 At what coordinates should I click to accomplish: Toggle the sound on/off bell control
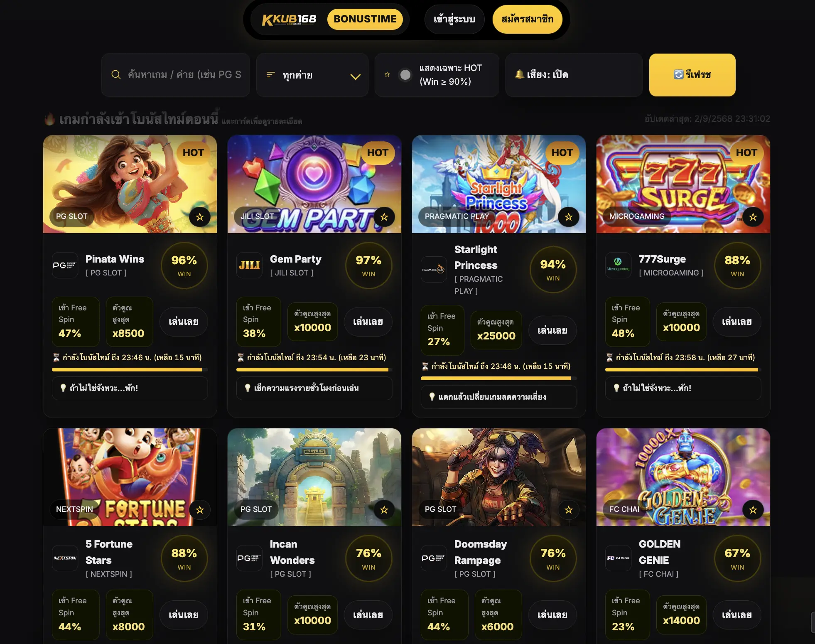(x=574, y=75)
